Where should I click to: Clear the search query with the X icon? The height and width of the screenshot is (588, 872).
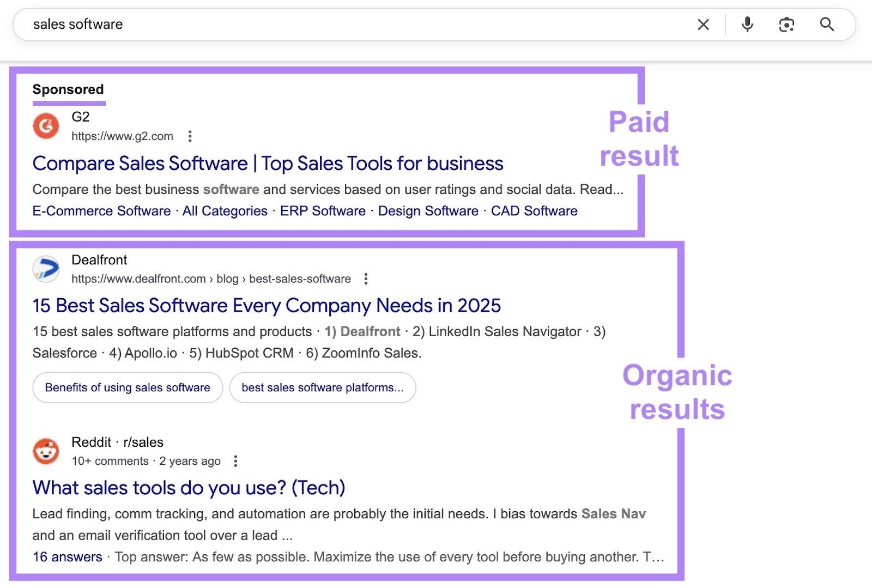pyautogui.click(x=703, y=25)
